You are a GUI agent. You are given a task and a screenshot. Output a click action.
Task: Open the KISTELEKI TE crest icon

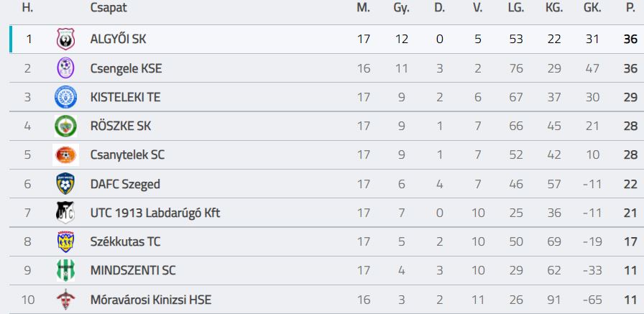pyautogui.click(x=65, y=97)
